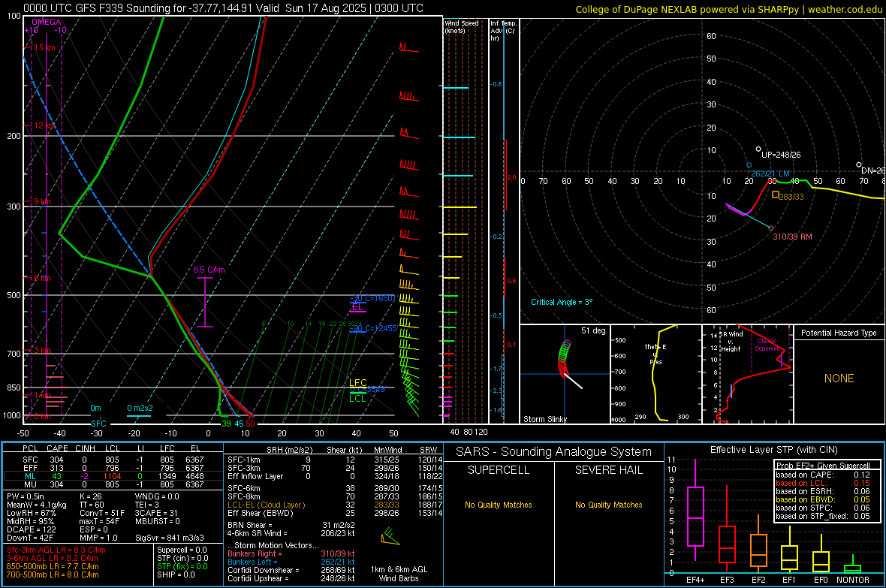This screenshot has height=588, width=886.
Task: Click the ConvT = 51F value
Action: tap(102, 513)
